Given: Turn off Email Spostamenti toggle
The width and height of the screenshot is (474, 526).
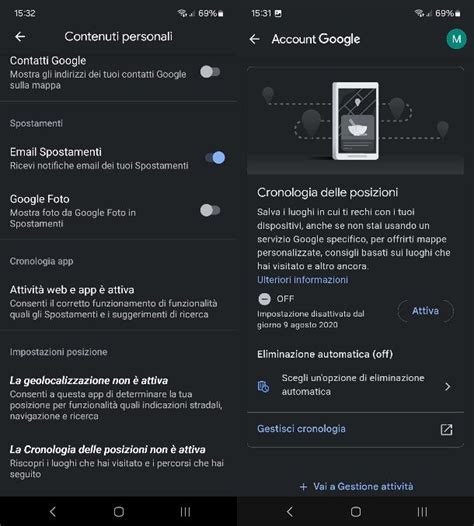Looking at the screenshot, I should pyautogui.click(x=215, y=157).
